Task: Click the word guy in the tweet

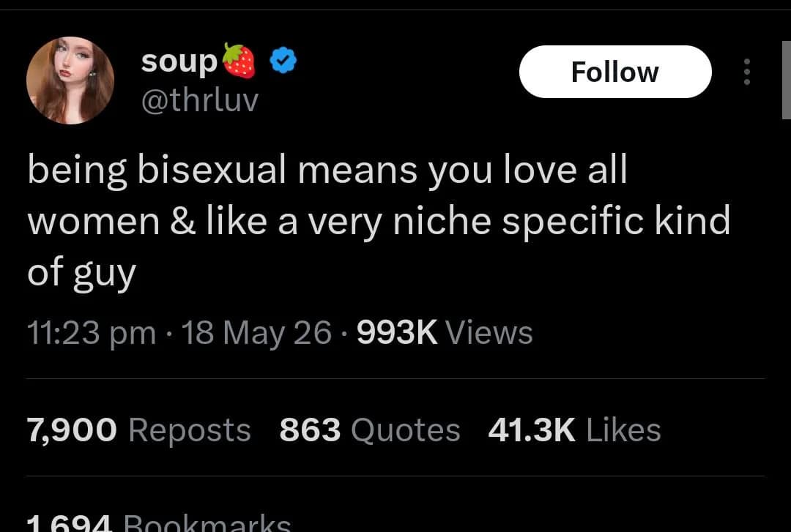Action: coord(105,274)
